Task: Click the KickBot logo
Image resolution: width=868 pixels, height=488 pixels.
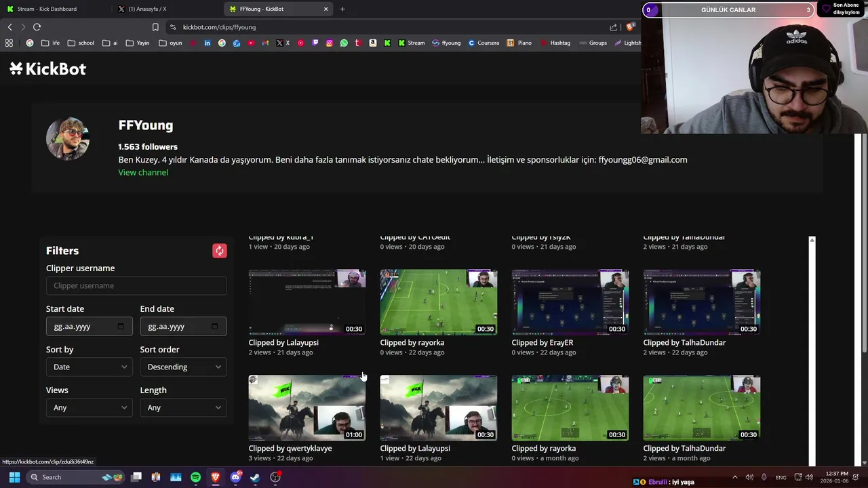Action: coord(47,68)
